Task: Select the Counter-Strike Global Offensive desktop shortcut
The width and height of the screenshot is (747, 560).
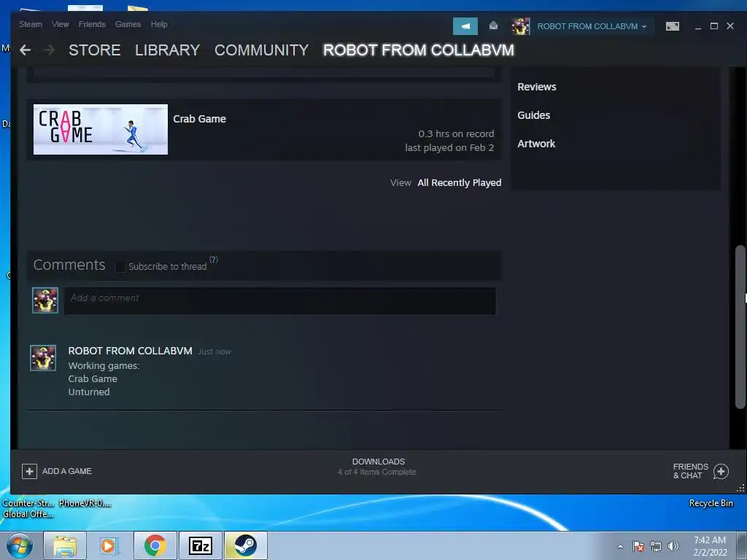Action: [28, 508]
